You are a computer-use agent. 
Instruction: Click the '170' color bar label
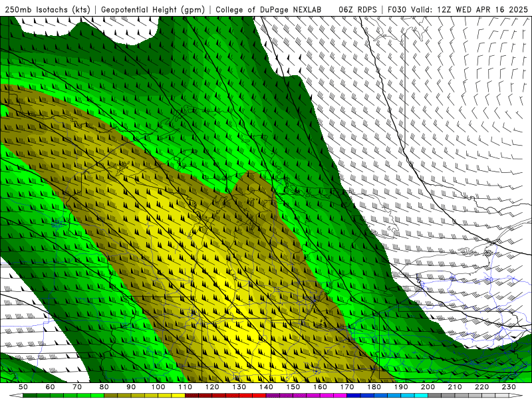point(346,387)
